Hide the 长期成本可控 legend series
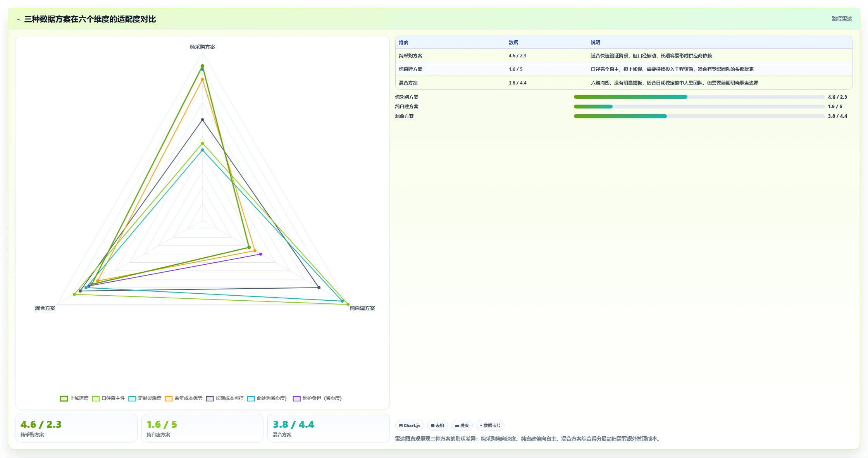 point(225,398)
